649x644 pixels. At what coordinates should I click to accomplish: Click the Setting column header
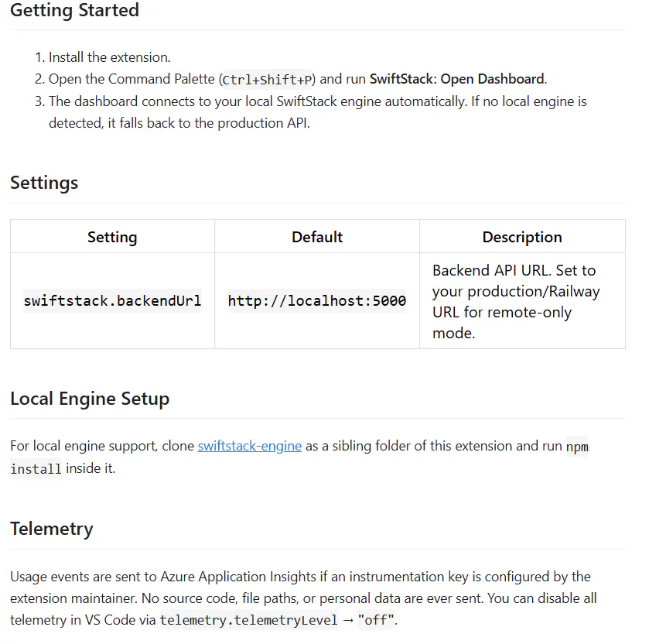point(112,237)
